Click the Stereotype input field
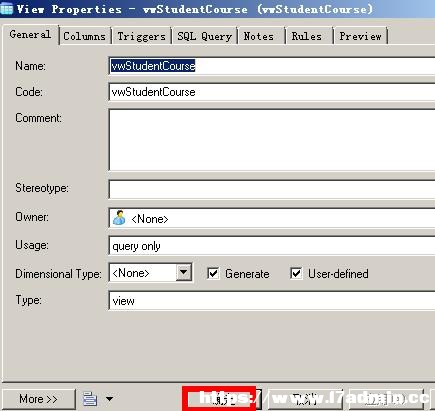435x411 pixels. (x=272, y=189)
